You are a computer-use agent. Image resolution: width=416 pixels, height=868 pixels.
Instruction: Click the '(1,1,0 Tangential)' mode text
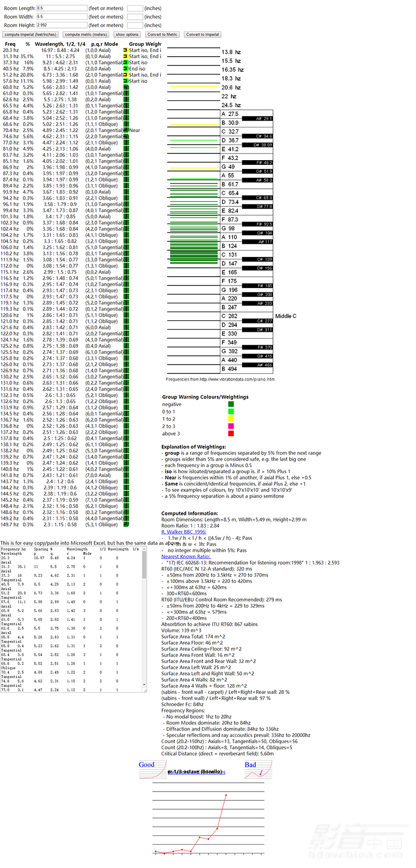pos(105,62)
